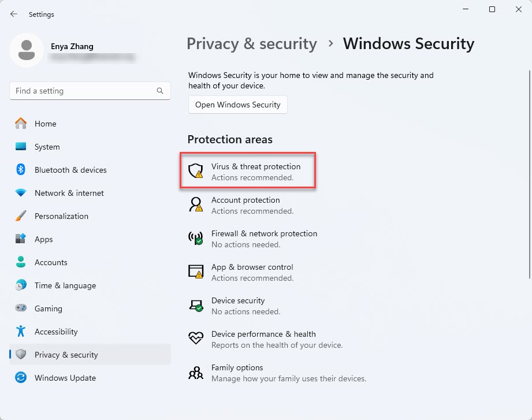Click the Firewall & network protection icon

[x=196, y=237]
